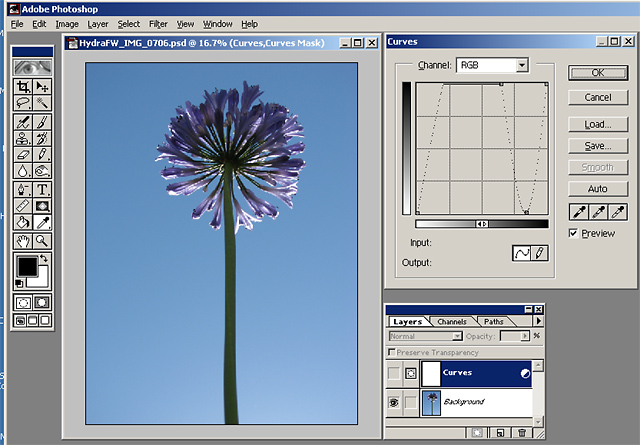Select the Magic Wand tool

coord(43,102)
